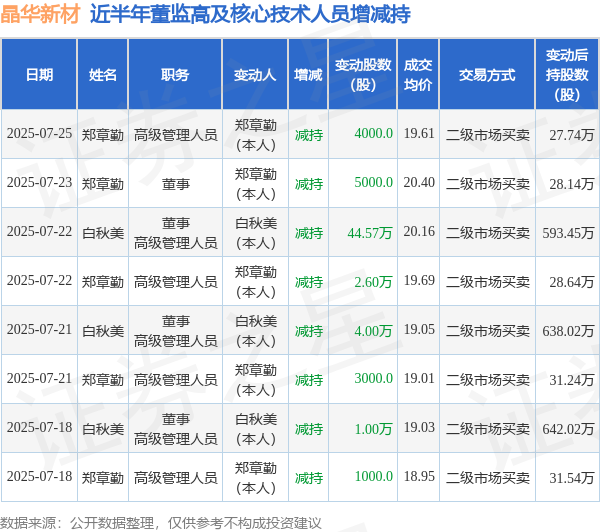Click 郑章勤 name in the 2025-07-25 row

click(x=103, y=135)
